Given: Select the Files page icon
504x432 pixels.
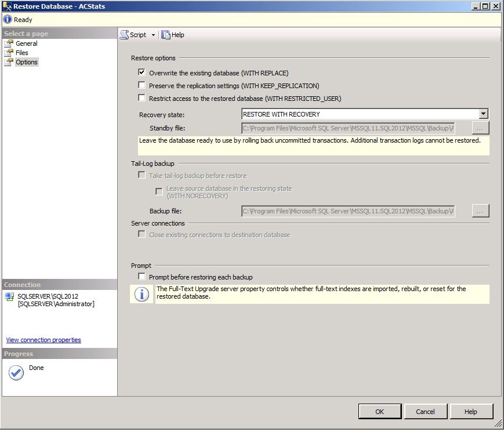Looking at the screenshot, I should click(x=9, y=53).
